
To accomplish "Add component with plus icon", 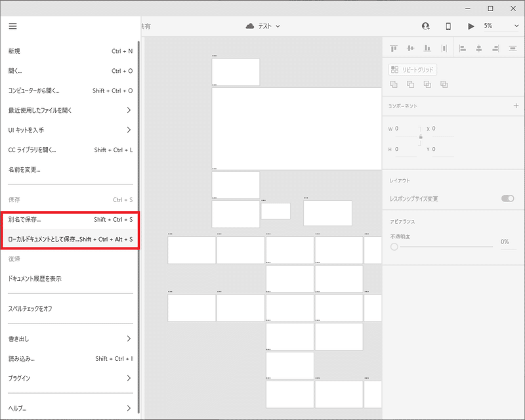I will (x=516, y=106).
